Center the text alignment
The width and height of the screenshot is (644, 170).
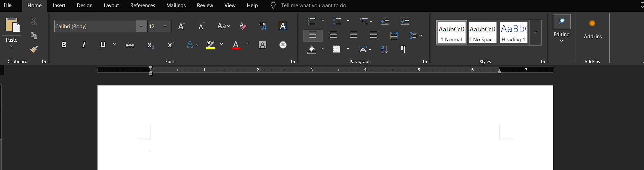[x=333, y=35]
